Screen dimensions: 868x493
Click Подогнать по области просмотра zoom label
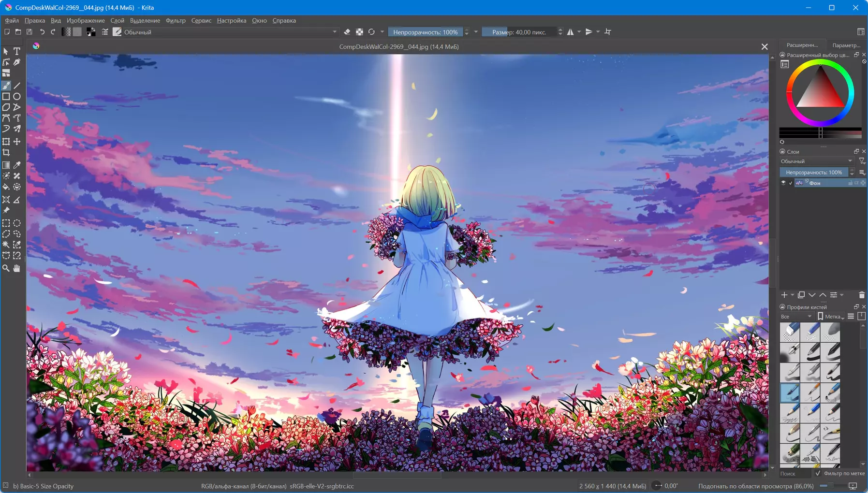756,486
